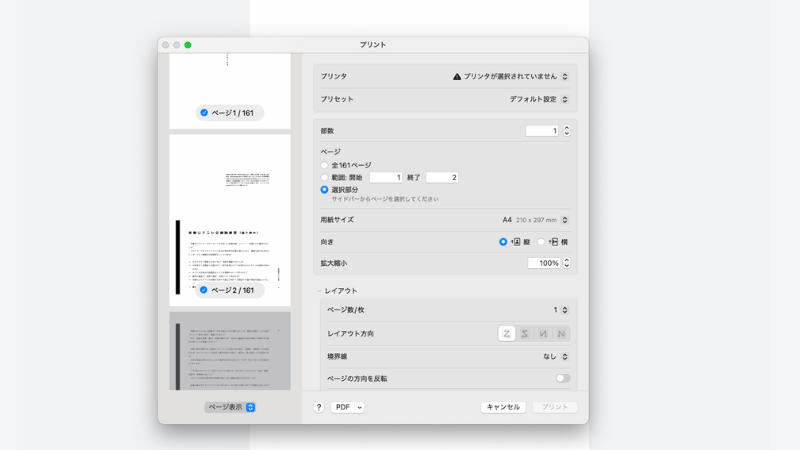Choose landscape (横) orientation radio
This screenshot has width=800, height=450.
coord(541,242)
